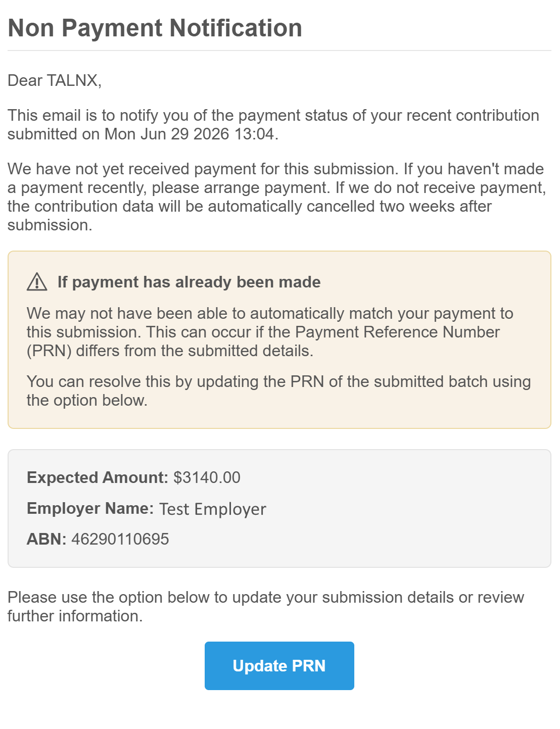Click the ABN number 46290110695
This screenshot has width=560, height=729.
120,539
